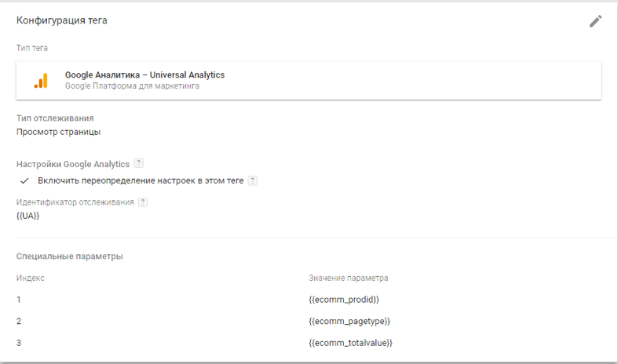Click the {{UA}} tracking ID value
Screen dimensions: 618x364
(27, 215)
